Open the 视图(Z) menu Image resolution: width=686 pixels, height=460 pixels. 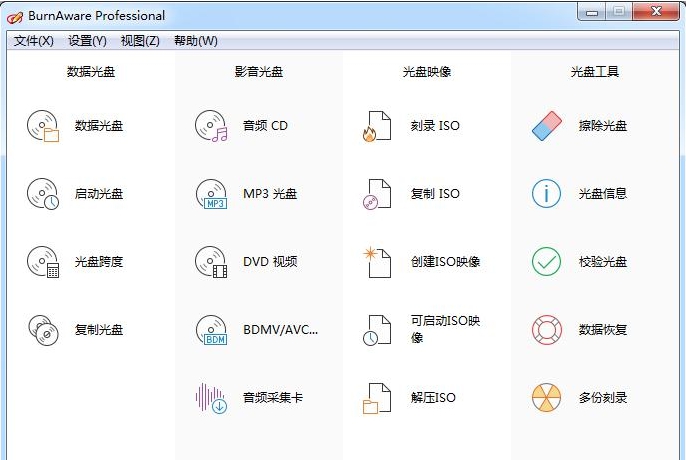[x=140, y=41]
